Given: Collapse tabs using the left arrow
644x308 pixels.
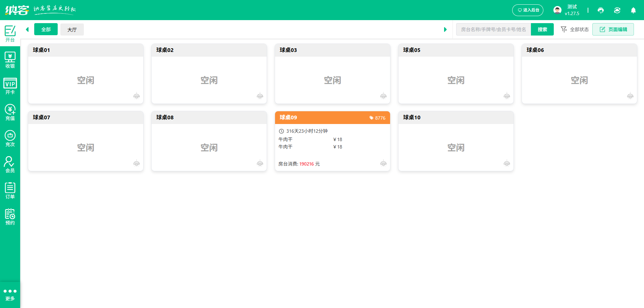Looking at the screenshot, I should [27, 29].
